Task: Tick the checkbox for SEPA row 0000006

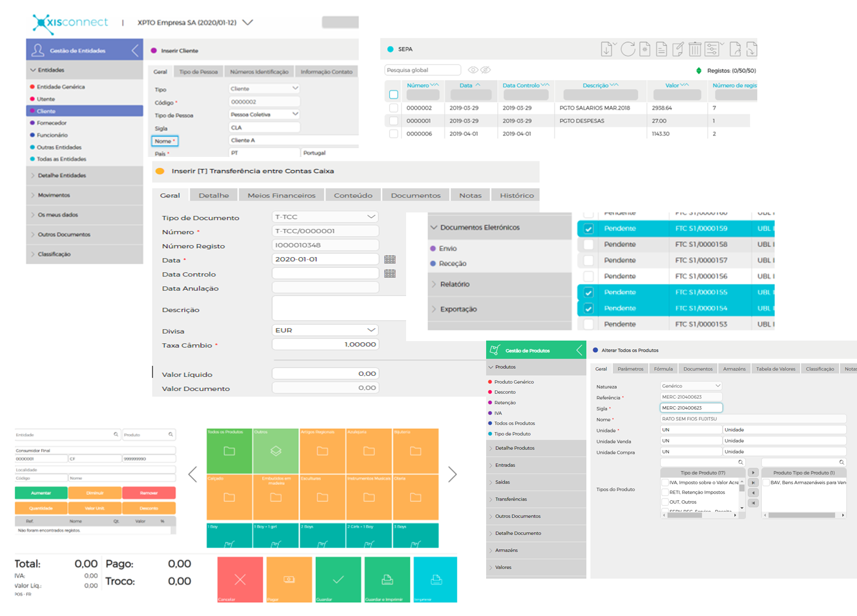Action: point(394,134)
